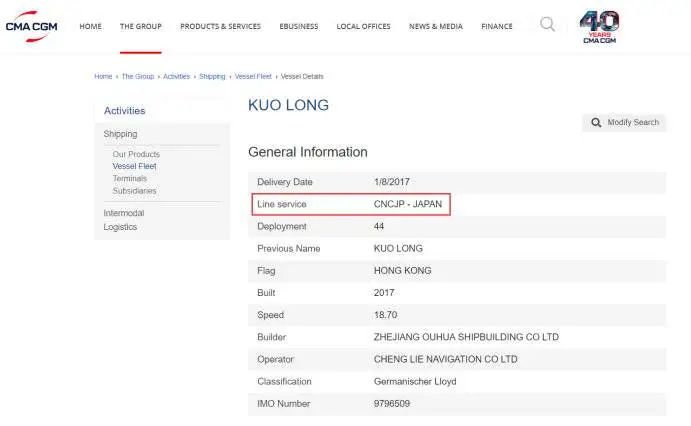
Task: Open PRODUCTS & SERVICES menu
Action: (220, 26)
